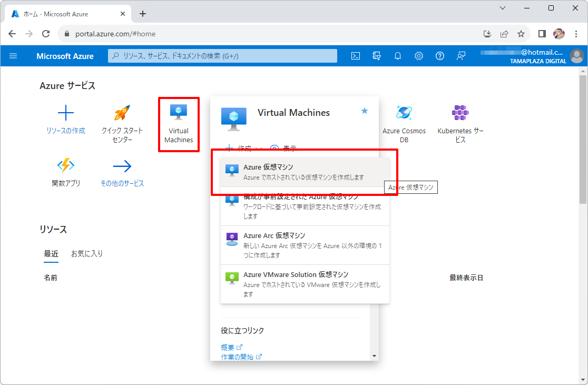Click the 表示 button in Virtual Machines card
Viewport: 588px width, 385px height.
coord(283,149)
